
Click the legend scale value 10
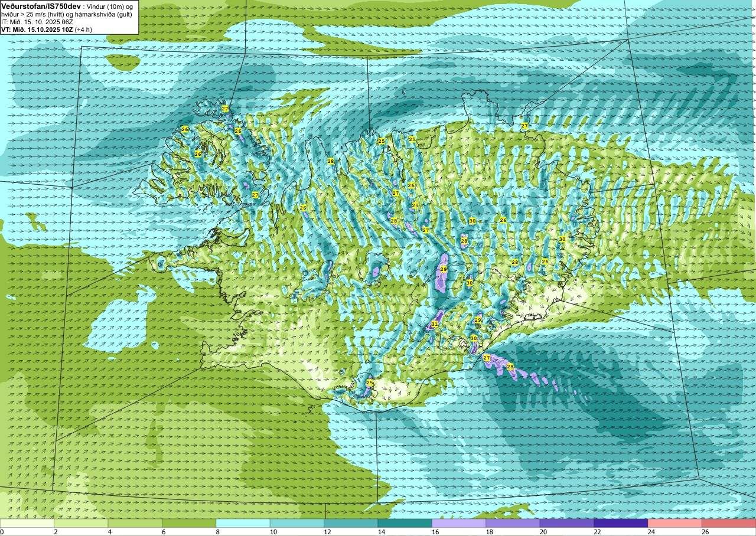tap(272, 532)
